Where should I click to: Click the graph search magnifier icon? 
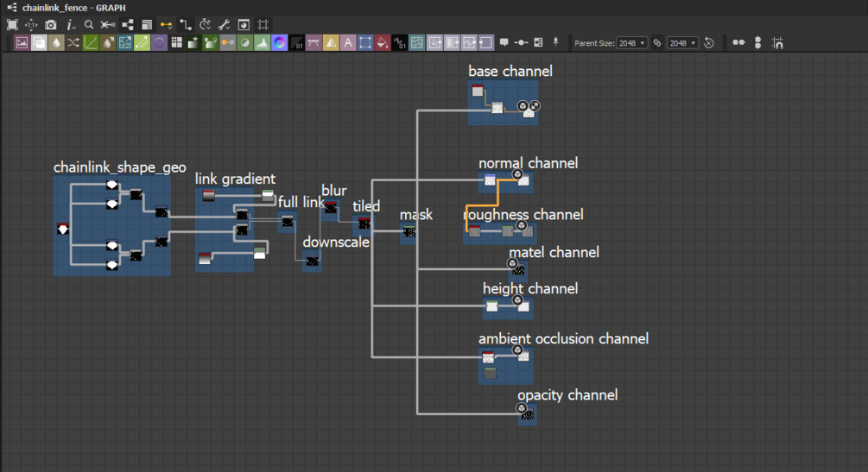(89, 25)
